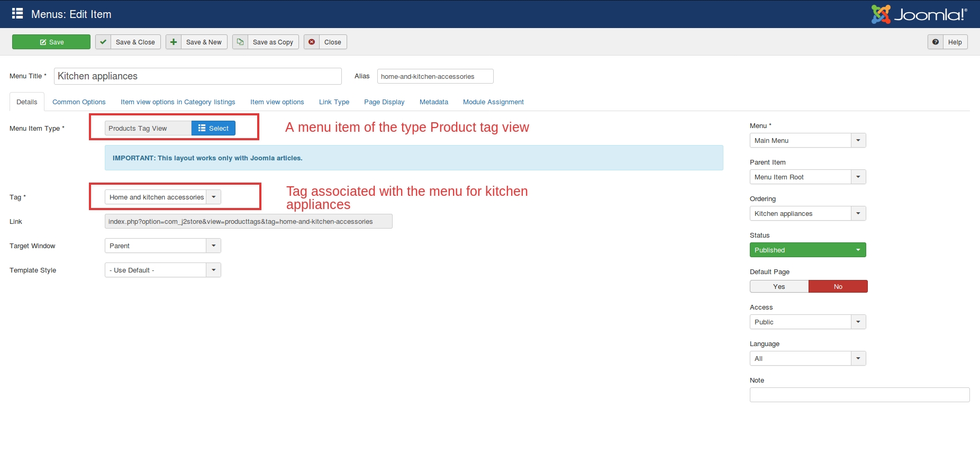Open the menu grid icon in header
Viewport: 980px width, 471px height.
coord(17,14)
